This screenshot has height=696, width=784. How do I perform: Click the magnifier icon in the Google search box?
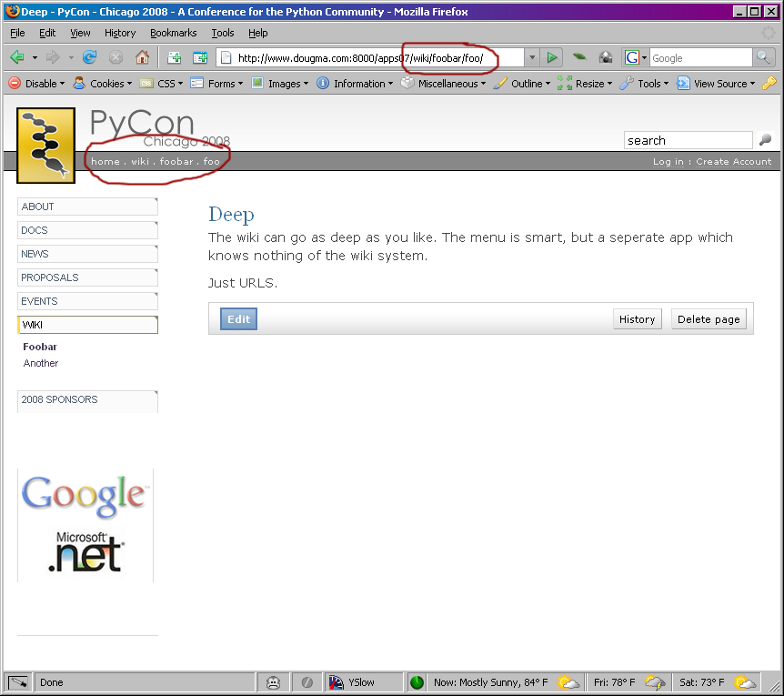(765, 57)
